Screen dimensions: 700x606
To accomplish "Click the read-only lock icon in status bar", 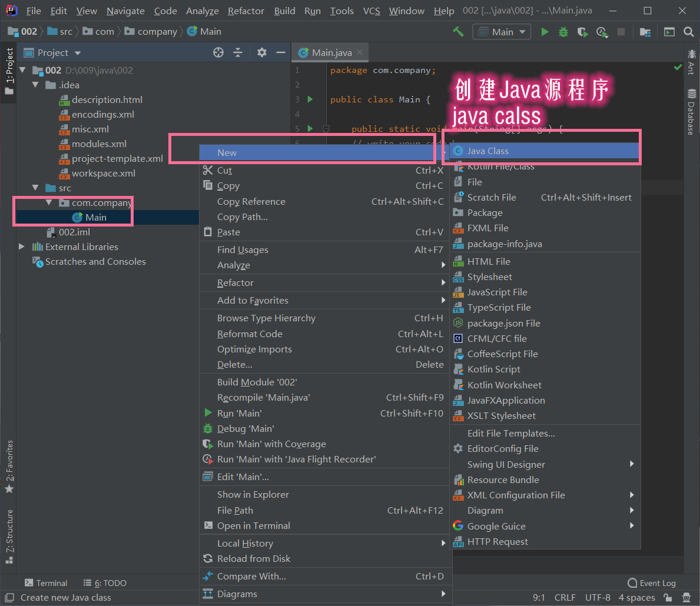I will [x=668, y=598].
